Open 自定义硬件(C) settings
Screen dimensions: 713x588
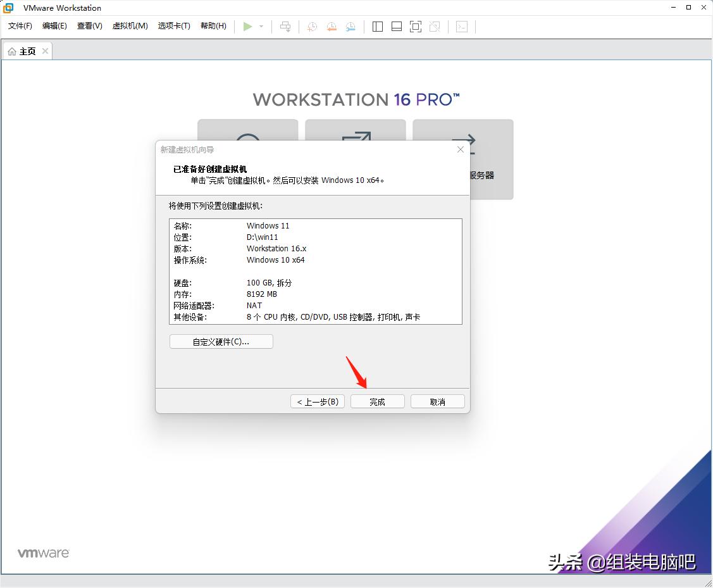click(x=221, y=341)
